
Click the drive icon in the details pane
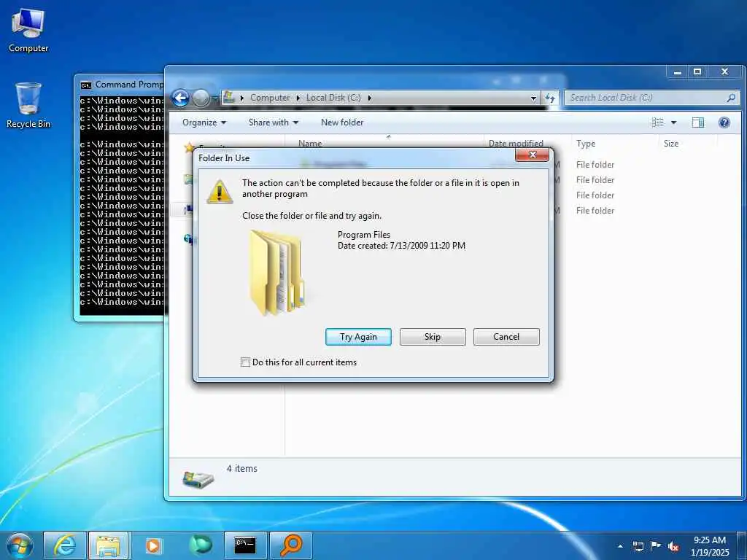[198, 479]
